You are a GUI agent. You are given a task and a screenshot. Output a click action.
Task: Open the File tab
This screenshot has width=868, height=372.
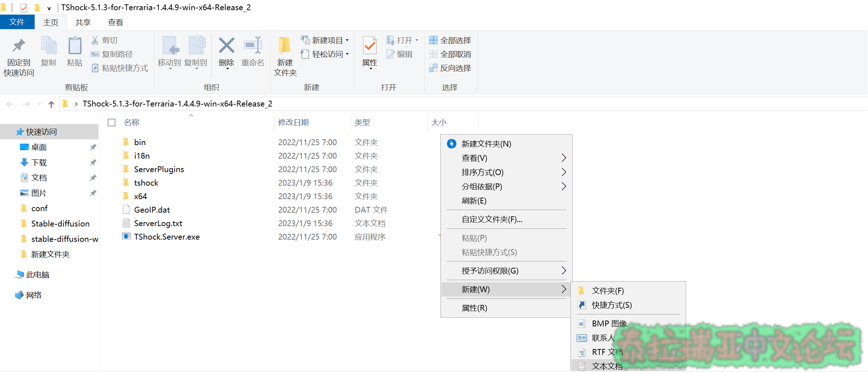17,22
